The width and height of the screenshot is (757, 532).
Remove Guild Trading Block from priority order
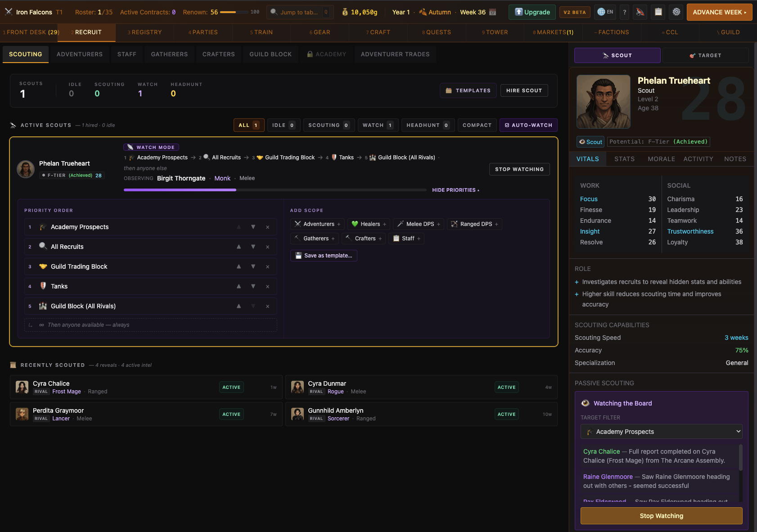coord(267,266)
